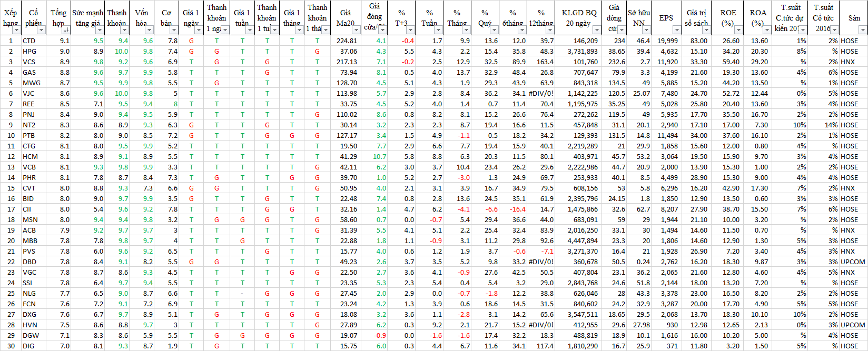Screen dimensions: 868x351
Task: Open the sorted Tổng hợp column filter arrow
Action: click(66, 30)
